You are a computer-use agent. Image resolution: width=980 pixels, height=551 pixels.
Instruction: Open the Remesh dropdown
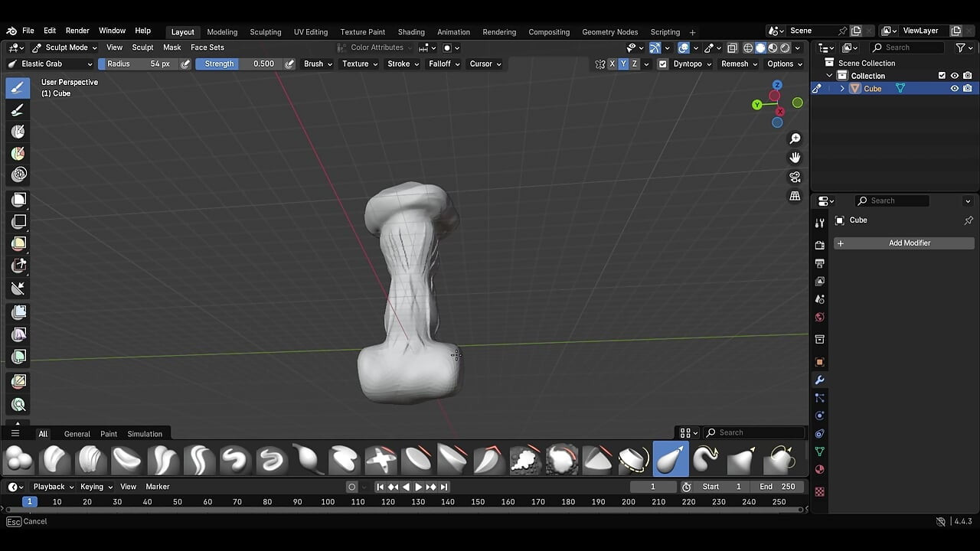[739, 64]
